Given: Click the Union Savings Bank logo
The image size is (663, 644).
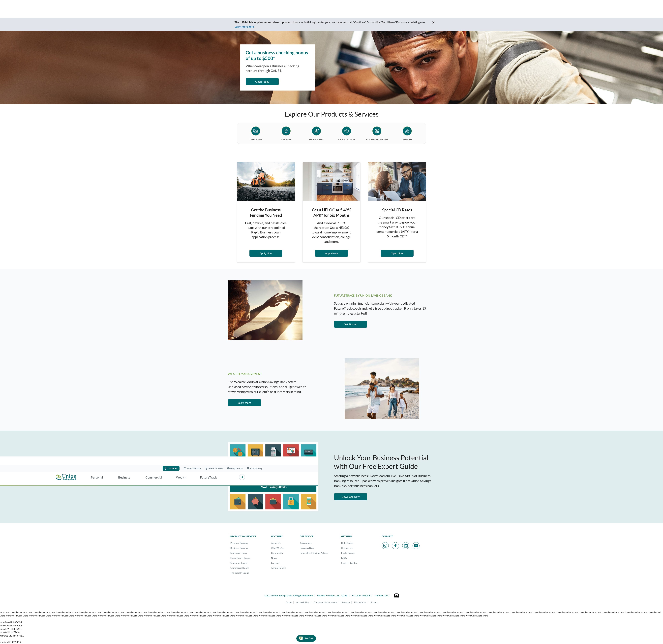Looking at the screenshot, I should (x=66, y=477).
